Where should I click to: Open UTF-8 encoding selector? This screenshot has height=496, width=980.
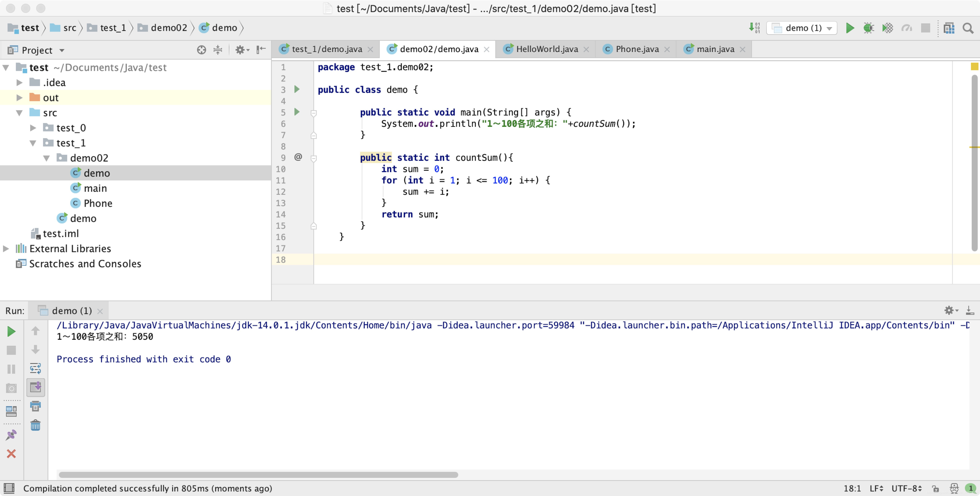pos(907,488)
